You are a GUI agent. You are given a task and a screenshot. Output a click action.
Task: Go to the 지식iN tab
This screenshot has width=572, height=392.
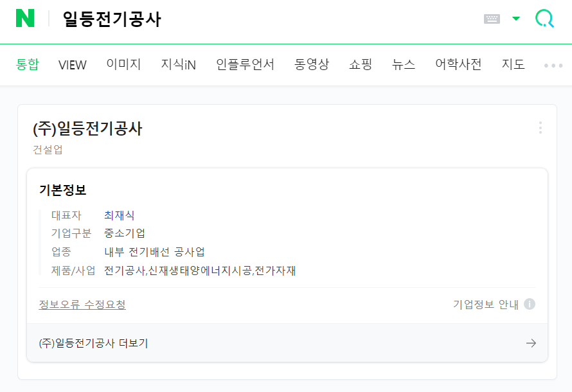tap(179, 64)
